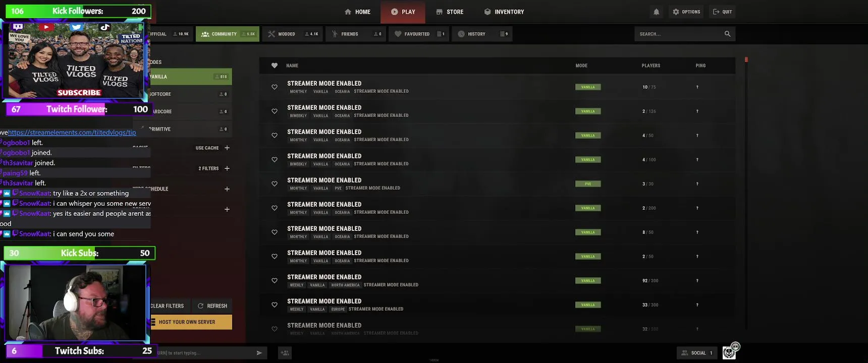The height and width of the screenshot is (363, 868).
Task: Expand the Wipe Schedule section
Action: coord(227,189)
